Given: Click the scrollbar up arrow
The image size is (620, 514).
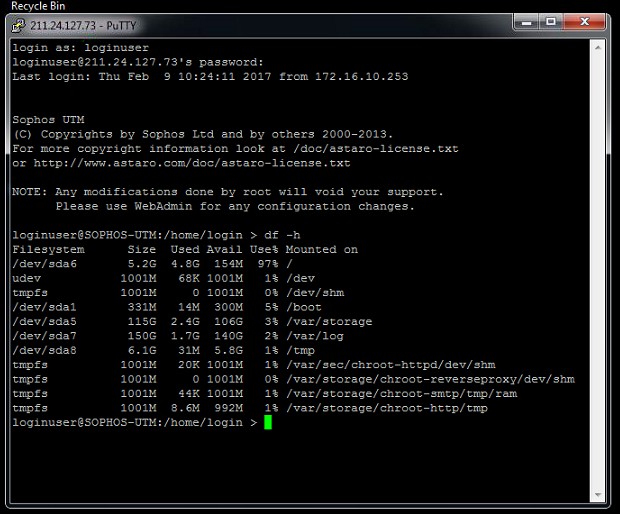Looking at the screenshot, I should point(597,47).
